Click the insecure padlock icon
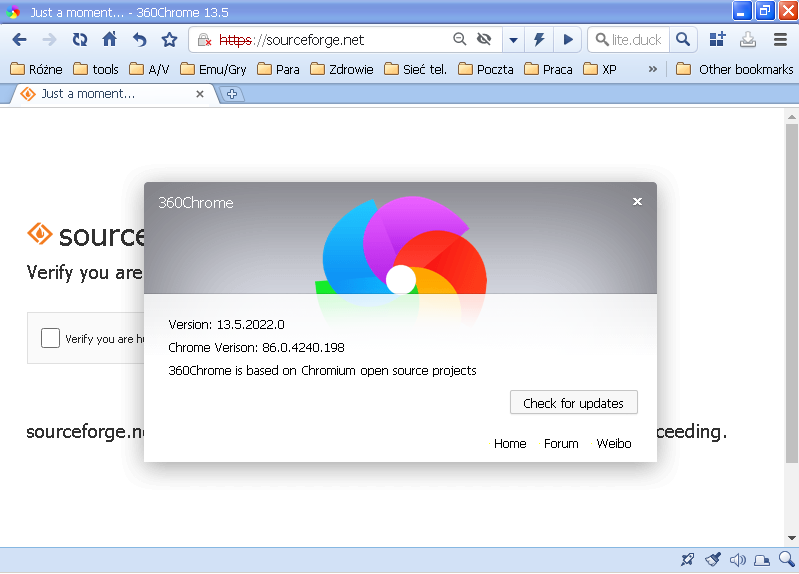 pos(204,40)
